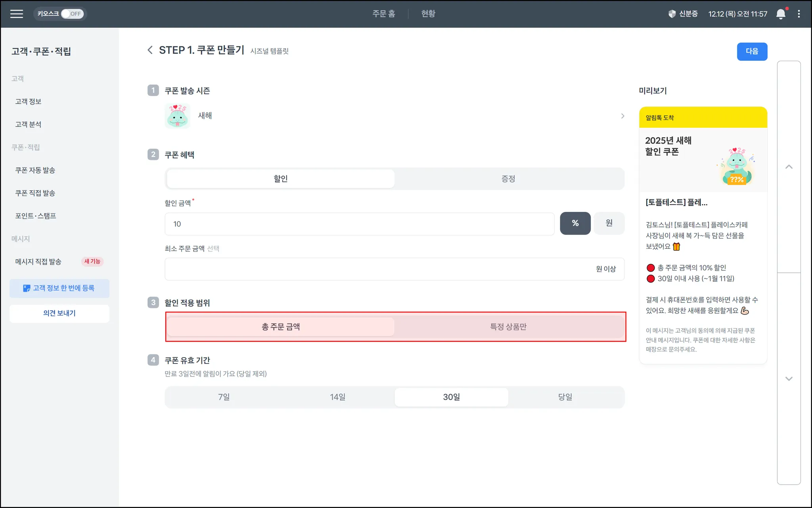Open the three-dot more options menu
Screen dimensions: 812x508
(799, 14)
